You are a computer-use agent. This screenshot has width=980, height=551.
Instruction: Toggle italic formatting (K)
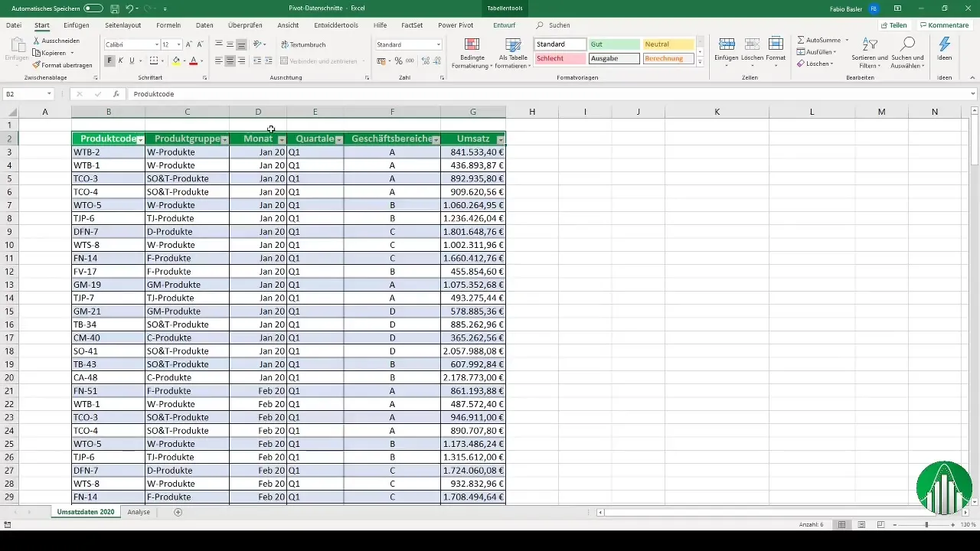pos(120,60)
